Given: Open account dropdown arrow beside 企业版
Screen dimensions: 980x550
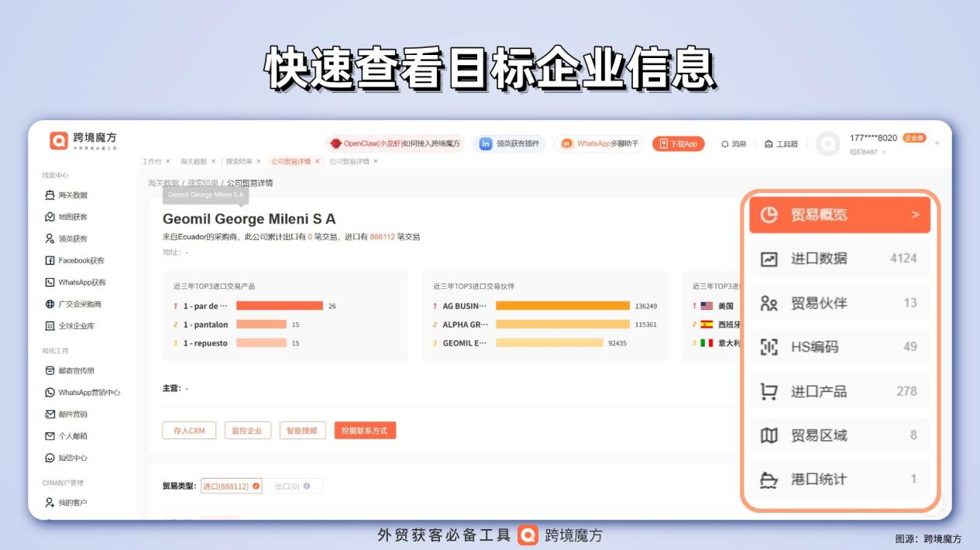Looking at the screenshot, I should 937,143.
